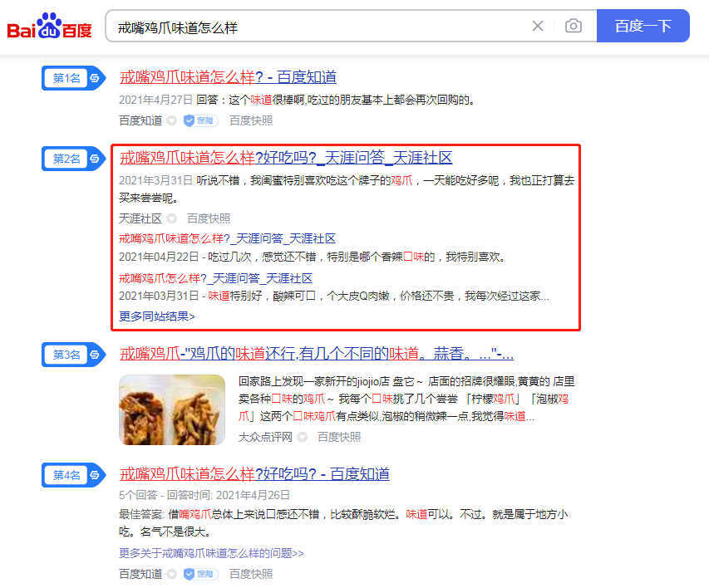Open image search via the camera icon
Image resolution: width=709 pixels, height=588 pixels.
[574, 26]
